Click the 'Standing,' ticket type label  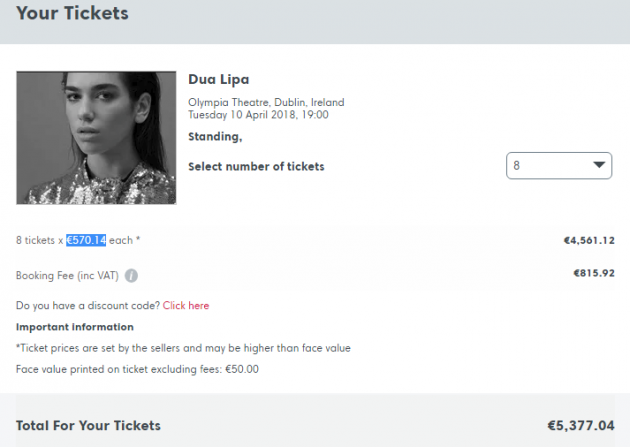[215, 137]
